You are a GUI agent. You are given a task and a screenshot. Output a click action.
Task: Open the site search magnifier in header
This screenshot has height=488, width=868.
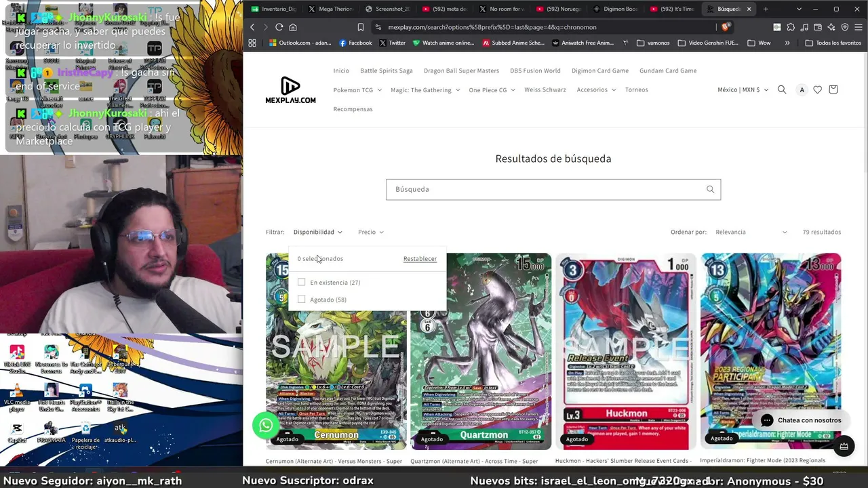pyautogui.click(x=782, y=89)
